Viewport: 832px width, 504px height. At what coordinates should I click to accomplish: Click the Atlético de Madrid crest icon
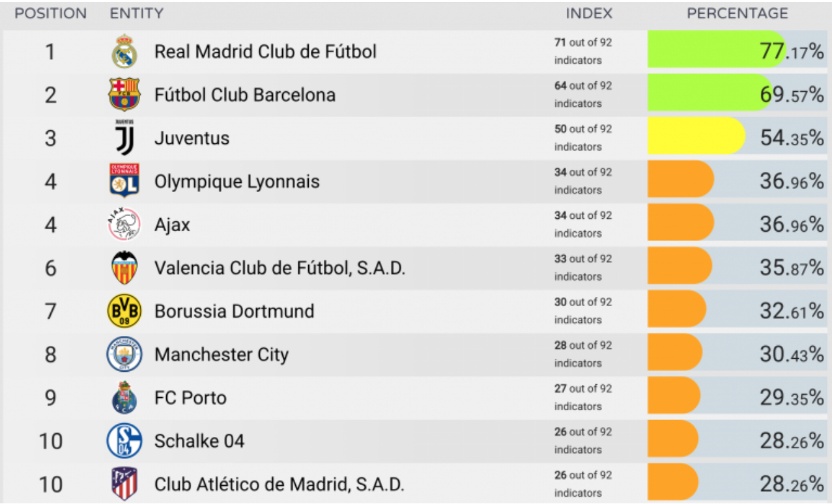(x=124, y=484)
